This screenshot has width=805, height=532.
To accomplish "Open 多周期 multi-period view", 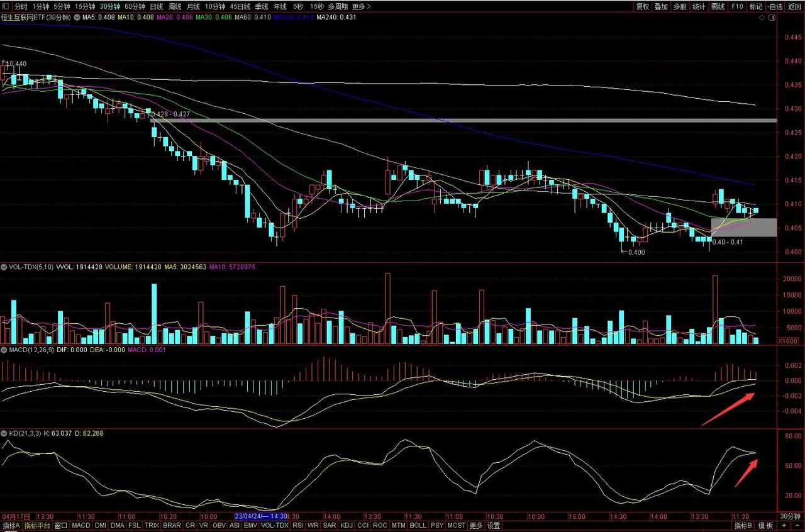I will pos(338,6).
